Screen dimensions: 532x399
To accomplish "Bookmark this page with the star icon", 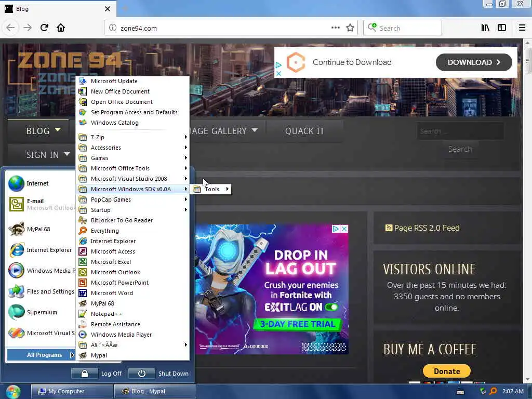I will 350,28.
